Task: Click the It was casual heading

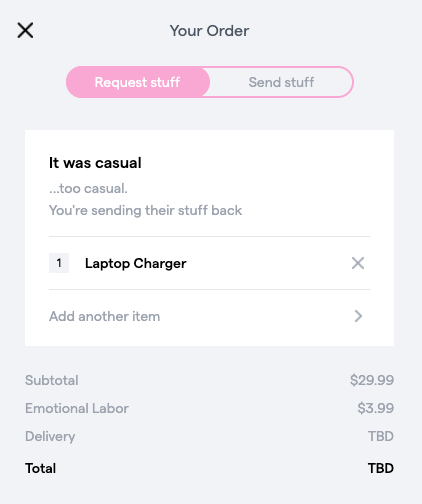Action: [x=95, y=163]
